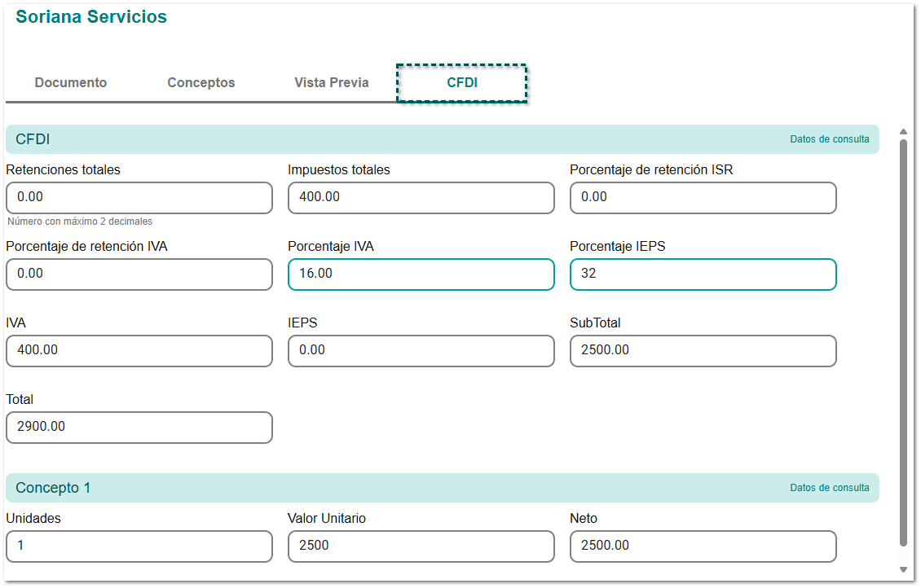Viewport: 921px width, 588px height.
Task: Edit the Porcentaje IVA field
Action: point(421,274)
